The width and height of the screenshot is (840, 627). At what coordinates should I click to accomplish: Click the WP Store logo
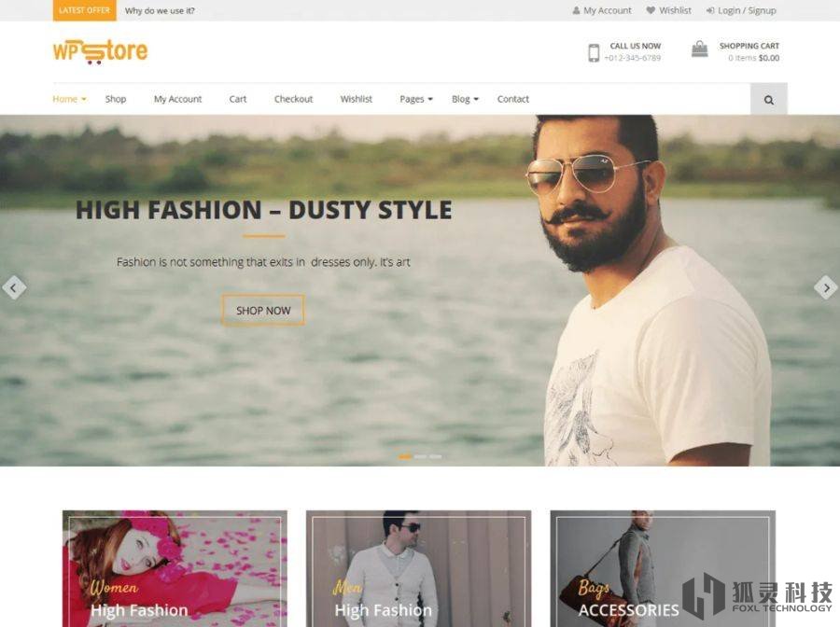tap(100, 51)
